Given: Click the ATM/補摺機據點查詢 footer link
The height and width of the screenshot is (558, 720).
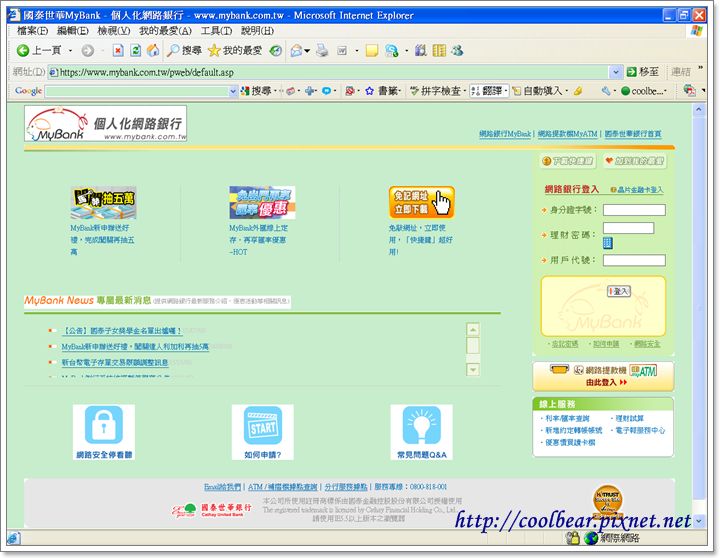Looking at the screenshot, I should point(283,487).
